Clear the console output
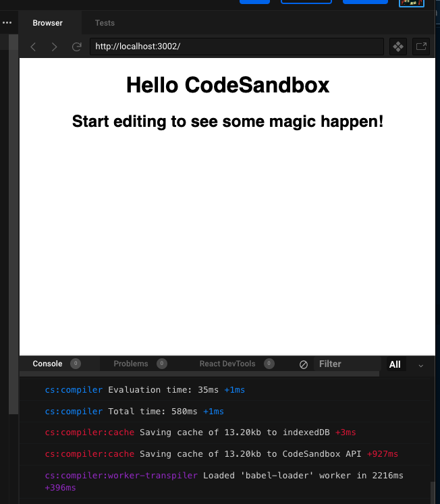The height and width of the screenshot is (504, 440). pyautogui.click(x=304, y=364)
